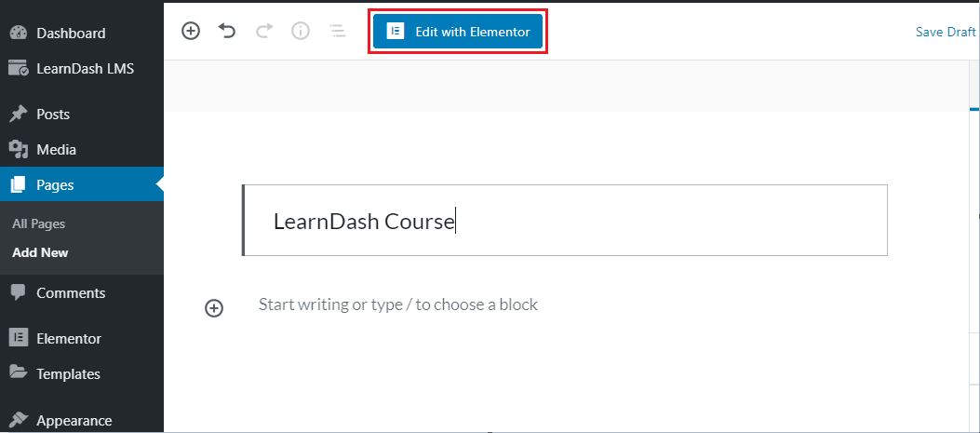This screenshot has height=433, width=980.
Task: Click the LearnDash Course title field
Action: pyautogui.click(x=565, y=221)
